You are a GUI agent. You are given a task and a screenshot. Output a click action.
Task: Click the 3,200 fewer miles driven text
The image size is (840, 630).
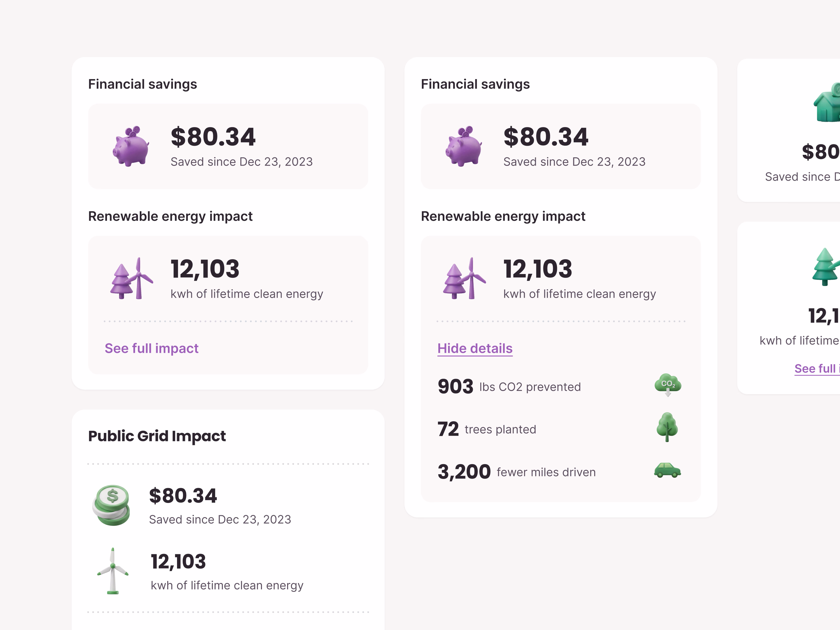pos(517,472)
